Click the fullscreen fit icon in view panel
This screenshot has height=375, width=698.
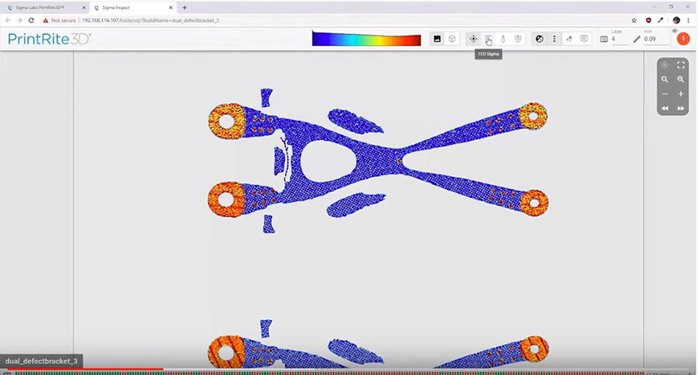[x=681, y=65]
